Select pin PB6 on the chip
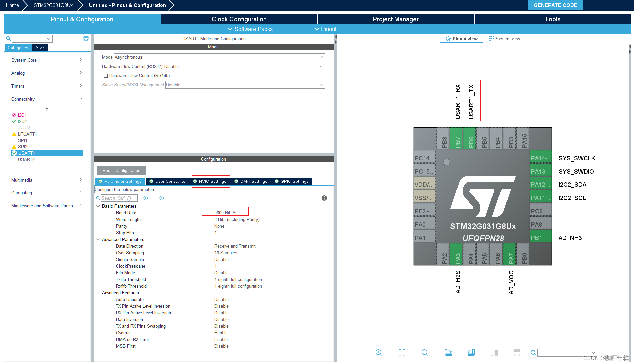The height and width of the screenshot is (364, 634). coord(469,139)
